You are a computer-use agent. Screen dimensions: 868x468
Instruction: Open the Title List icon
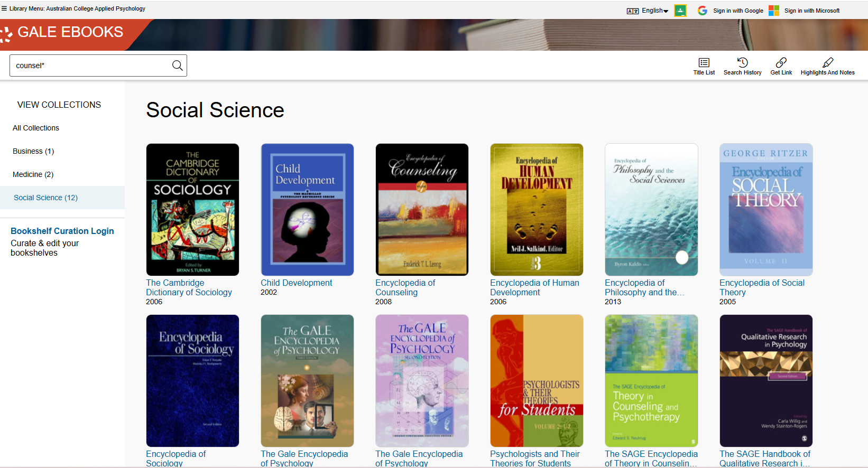pos(704,62)
